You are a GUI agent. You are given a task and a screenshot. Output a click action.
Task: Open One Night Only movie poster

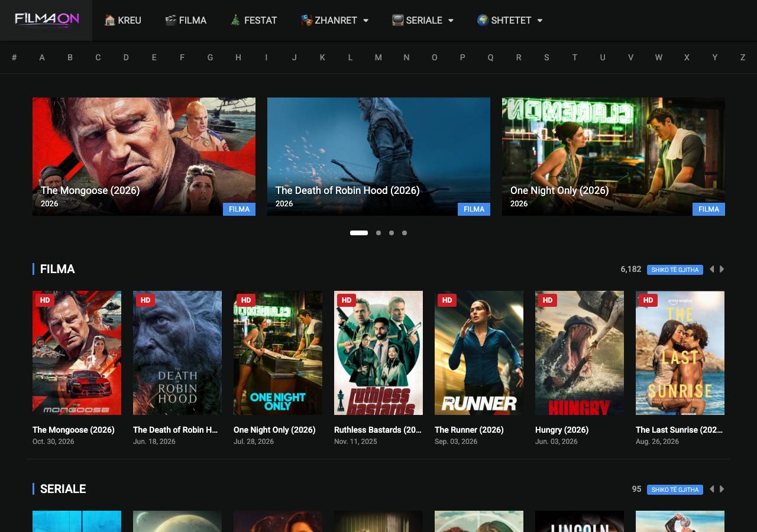[278, 353]
